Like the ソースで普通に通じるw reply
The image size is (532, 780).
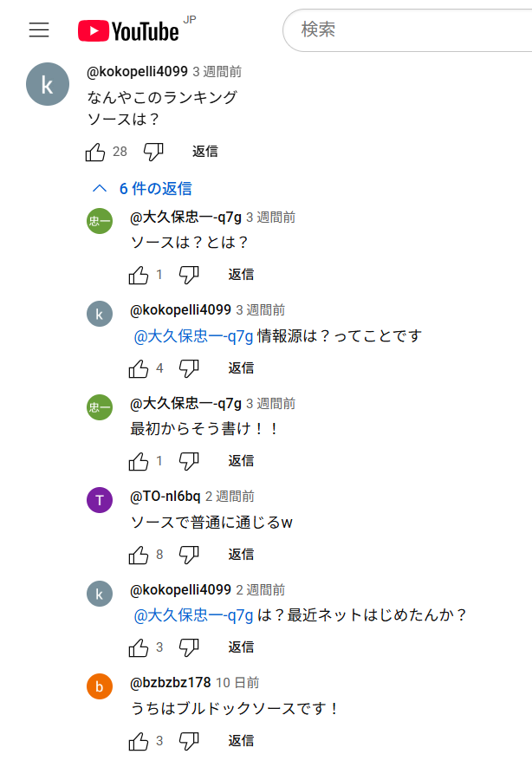click(x=139, y=555)
